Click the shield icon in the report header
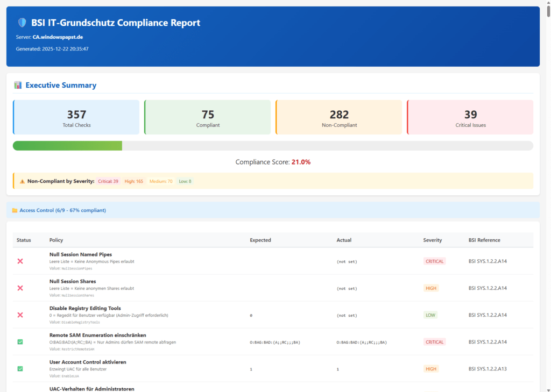551x392 pixels. [22, 23]
